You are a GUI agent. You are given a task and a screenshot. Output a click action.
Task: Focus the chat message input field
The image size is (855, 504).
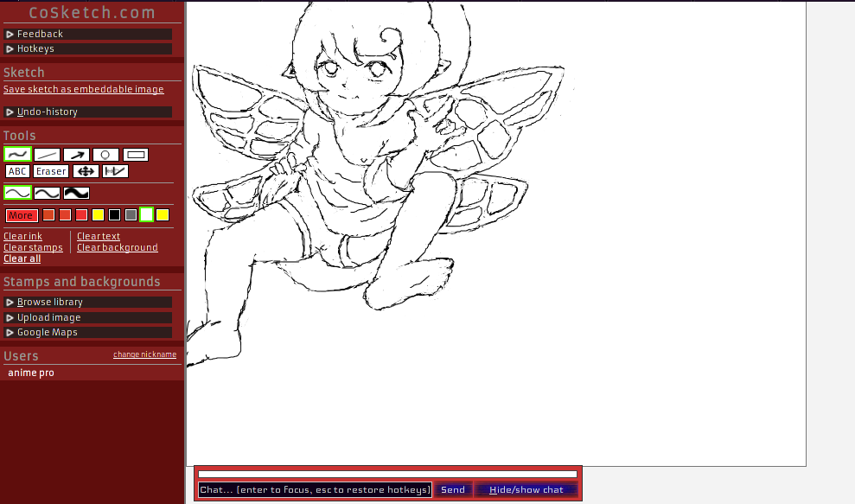[x=315, y=490]
